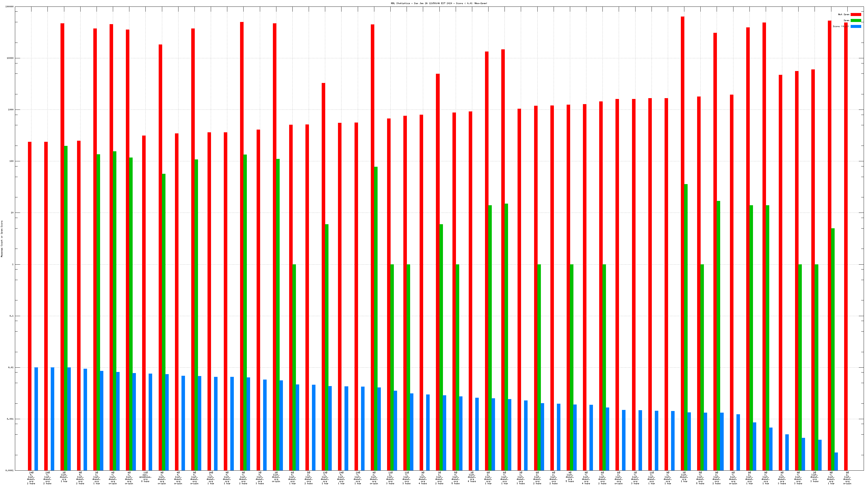Click the leftmost red bar in the chart

point(30,306)
